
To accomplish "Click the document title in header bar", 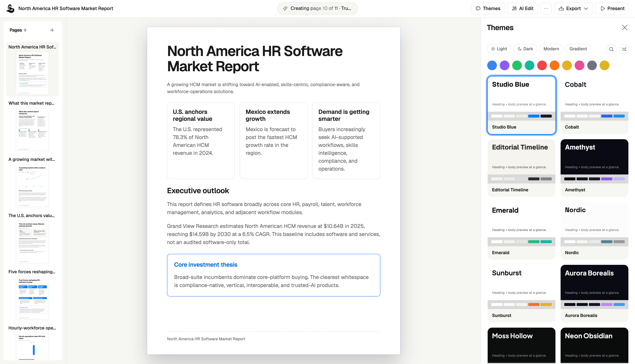I will [x=66, y=8].
